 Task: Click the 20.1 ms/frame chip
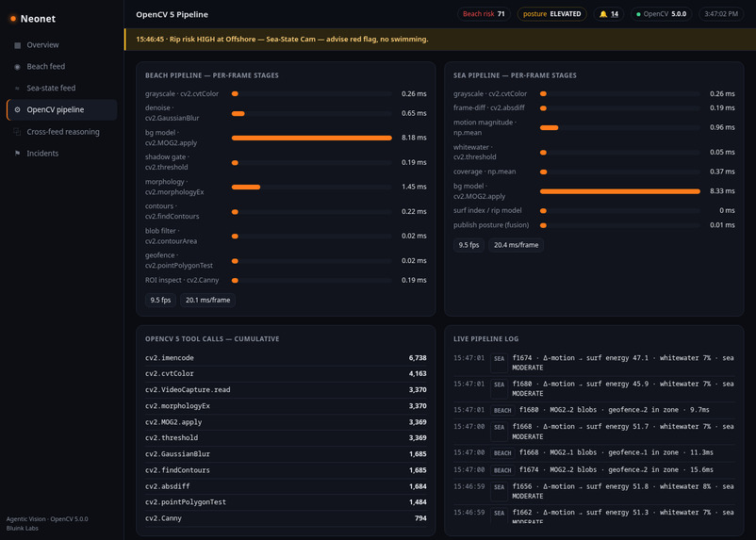click(207, 300)
